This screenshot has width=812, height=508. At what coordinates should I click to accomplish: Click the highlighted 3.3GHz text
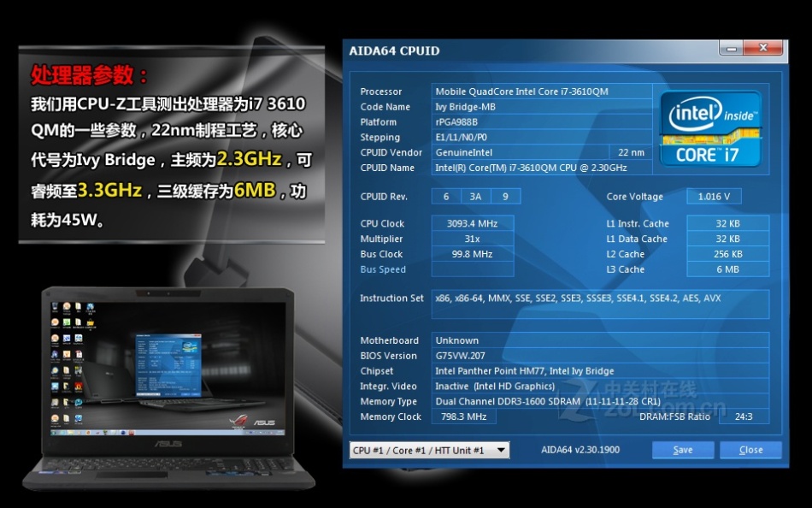(109, 191)
